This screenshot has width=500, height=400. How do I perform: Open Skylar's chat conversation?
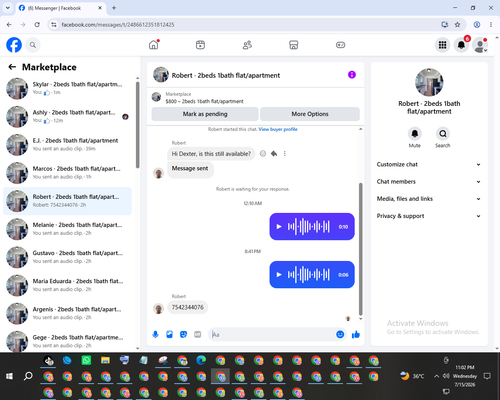68,89
